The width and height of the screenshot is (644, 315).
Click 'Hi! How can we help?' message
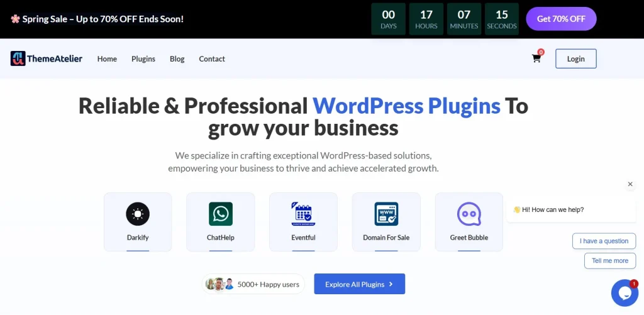click(571, 209)
